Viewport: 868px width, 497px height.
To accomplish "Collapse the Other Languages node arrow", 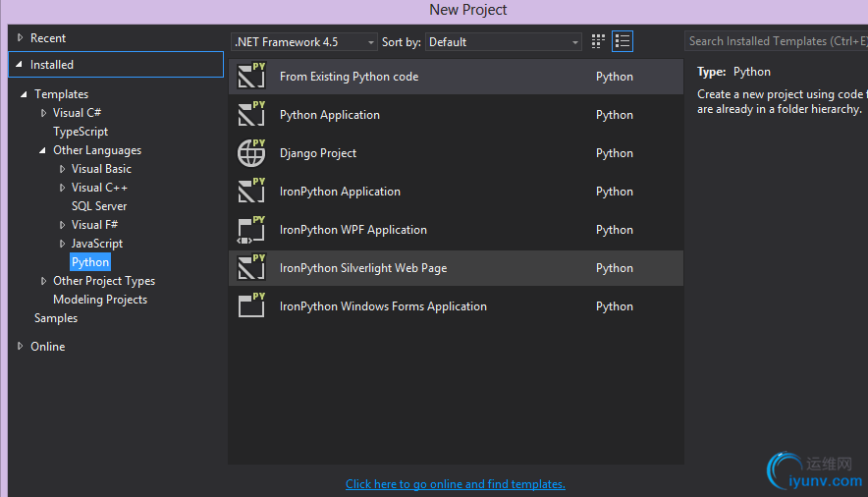I will 42,150.
